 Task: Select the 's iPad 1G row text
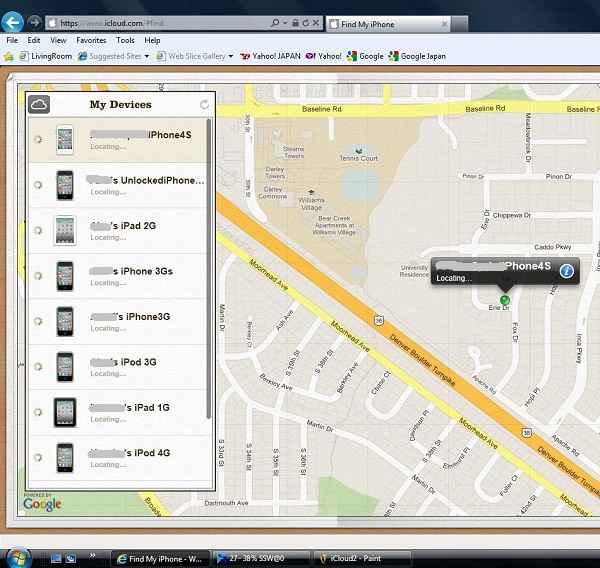pyautogui.click(x=147, y=408)
